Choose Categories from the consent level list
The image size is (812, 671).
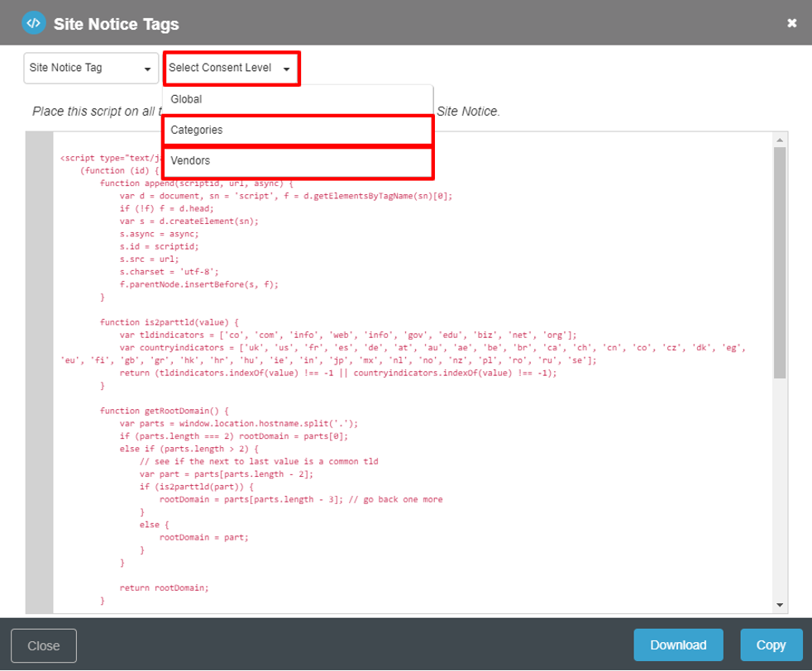(298, 130)
